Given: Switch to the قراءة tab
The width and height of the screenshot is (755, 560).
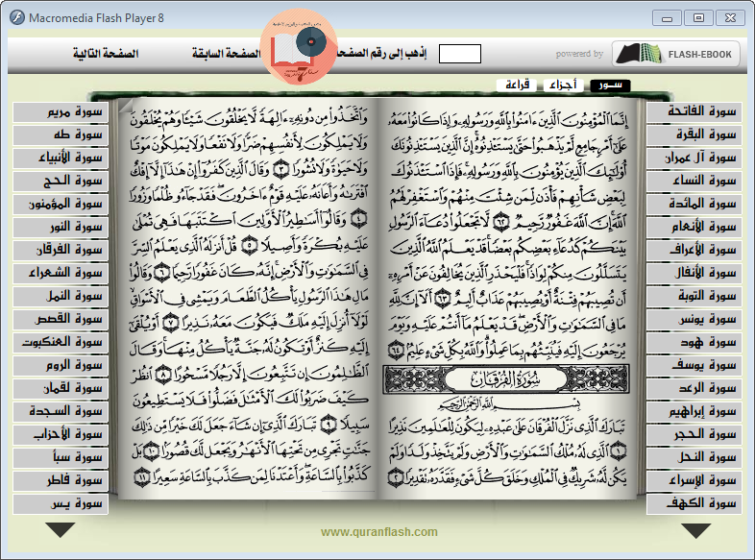Looking at the screenshot, I should 517,85.
